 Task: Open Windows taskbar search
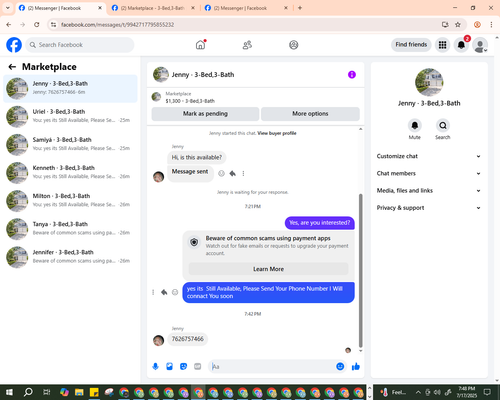coord(28,392)
